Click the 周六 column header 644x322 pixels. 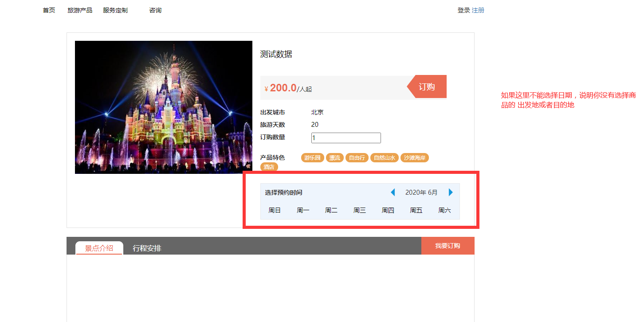click(x=444, y=210)
